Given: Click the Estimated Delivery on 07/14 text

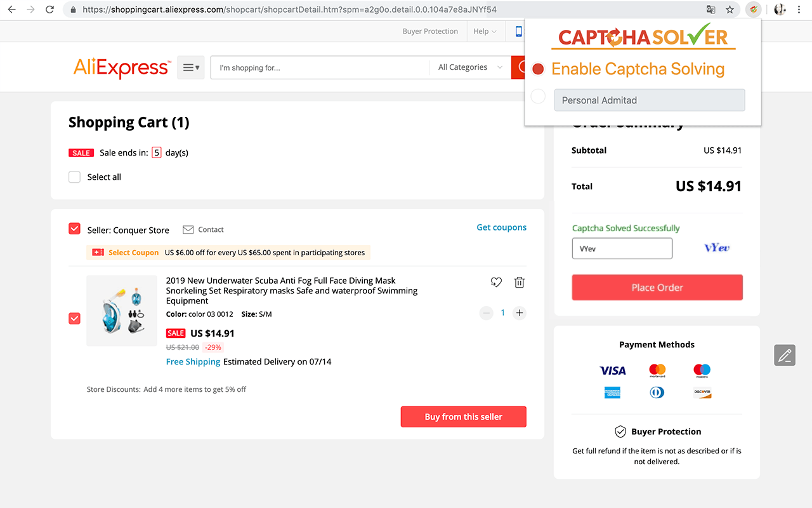Looking at the screenshot, I should 277,361.
